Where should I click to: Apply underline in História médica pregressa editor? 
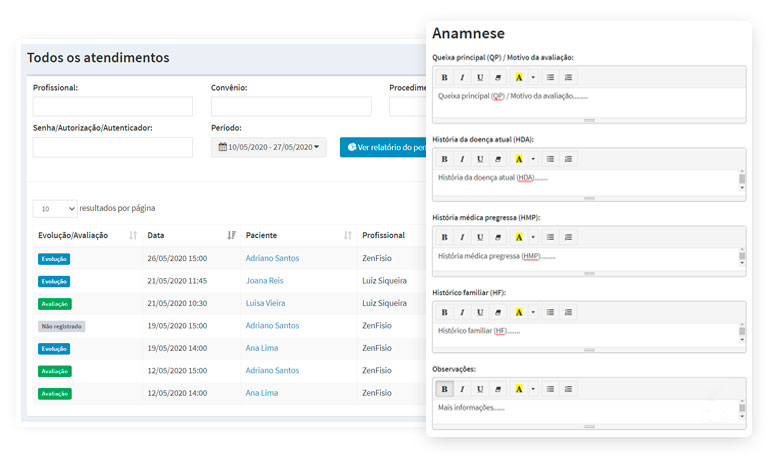480,237
